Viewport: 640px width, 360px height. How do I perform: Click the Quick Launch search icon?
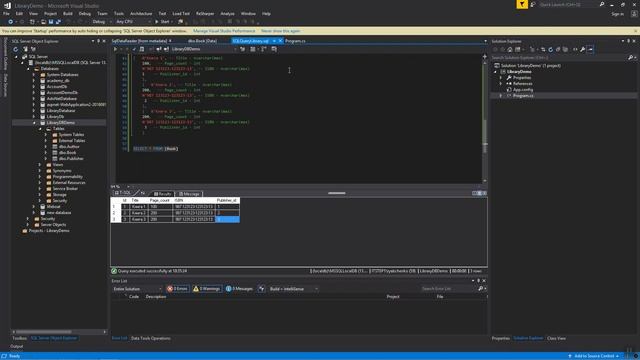pyautogui.click(x=602, y=4)
